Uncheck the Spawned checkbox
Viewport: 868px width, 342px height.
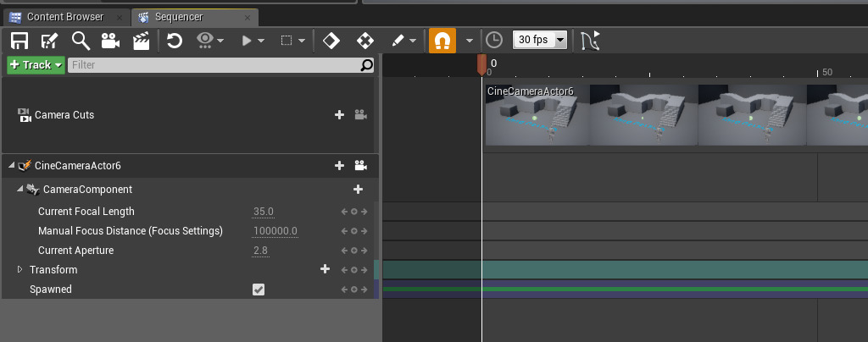click(x=259, y=290)
